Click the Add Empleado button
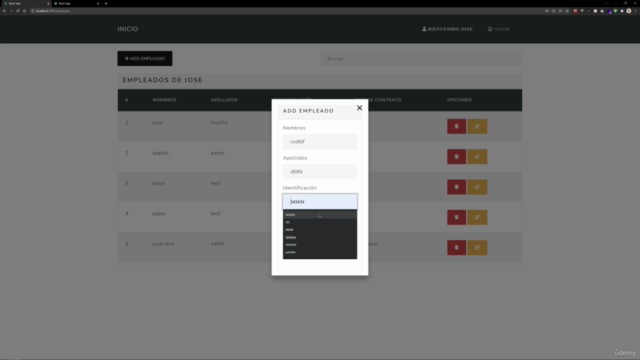 (x=145, y=58)
